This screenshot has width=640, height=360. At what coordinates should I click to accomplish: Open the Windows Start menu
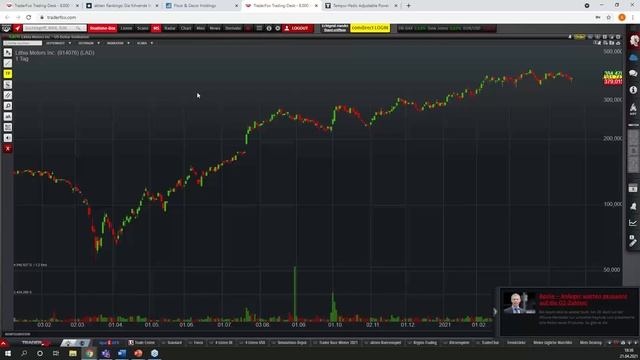tap(8, 353)
